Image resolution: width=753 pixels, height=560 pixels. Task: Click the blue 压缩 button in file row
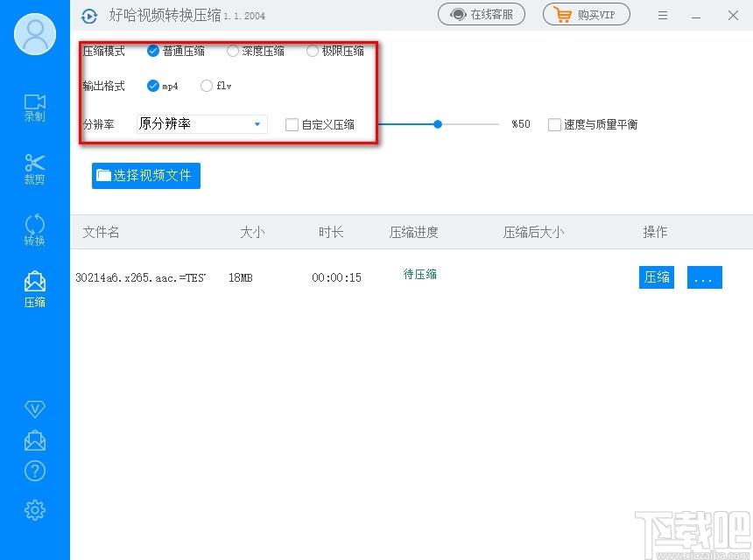pyautogui.click(x=657, y=277)
